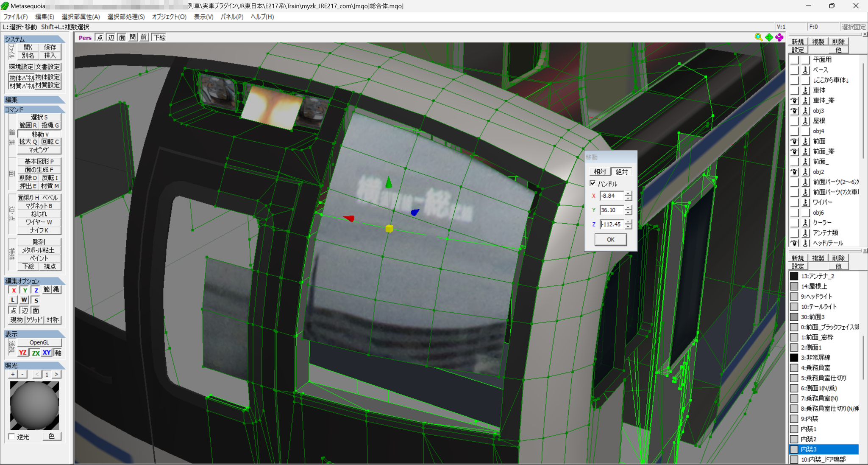
Task: Toggle the X axis edit option
Action: [x=14, y=290]
